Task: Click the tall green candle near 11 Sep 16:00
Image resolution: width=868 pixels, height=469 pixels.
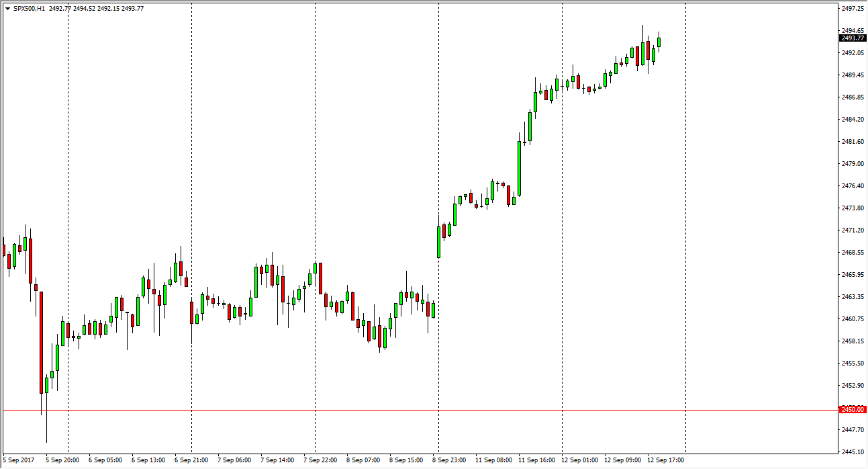Action: [x=519, y=168]
